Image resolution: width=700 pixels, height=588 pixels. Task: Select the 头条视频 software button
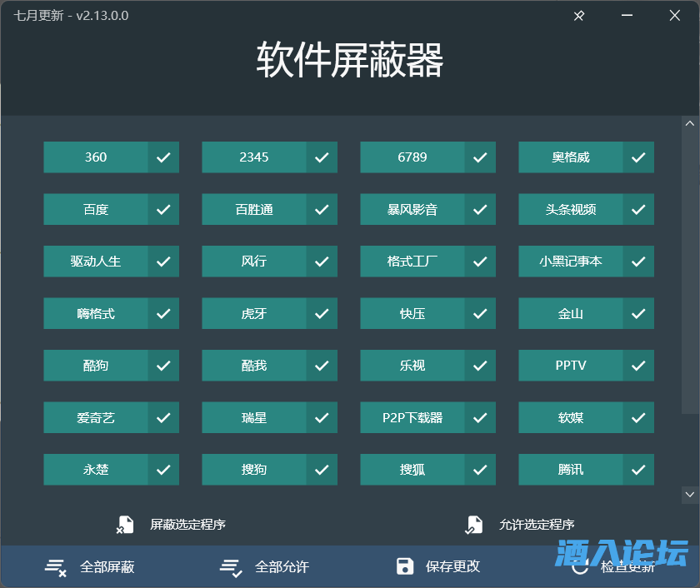[x=571, y=209]
